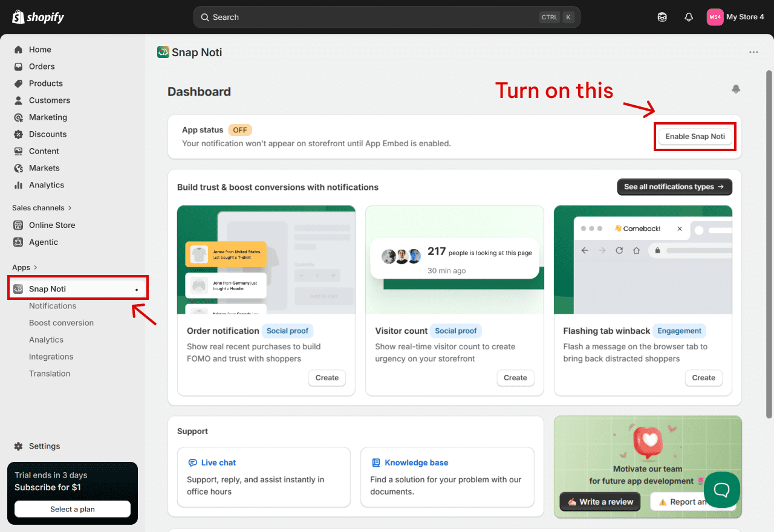Open the Translation submenu item
774x532 pixels.
point(50,374)
